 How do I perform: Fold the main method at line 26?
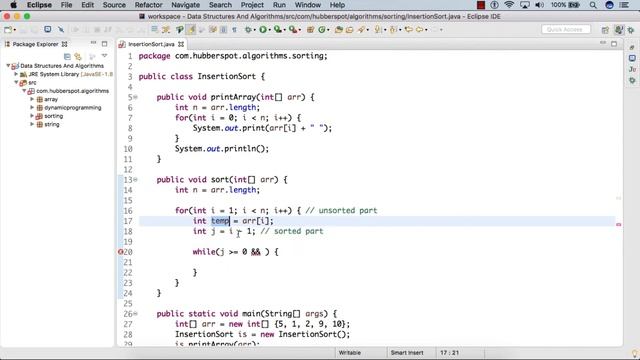coord(136,314)
